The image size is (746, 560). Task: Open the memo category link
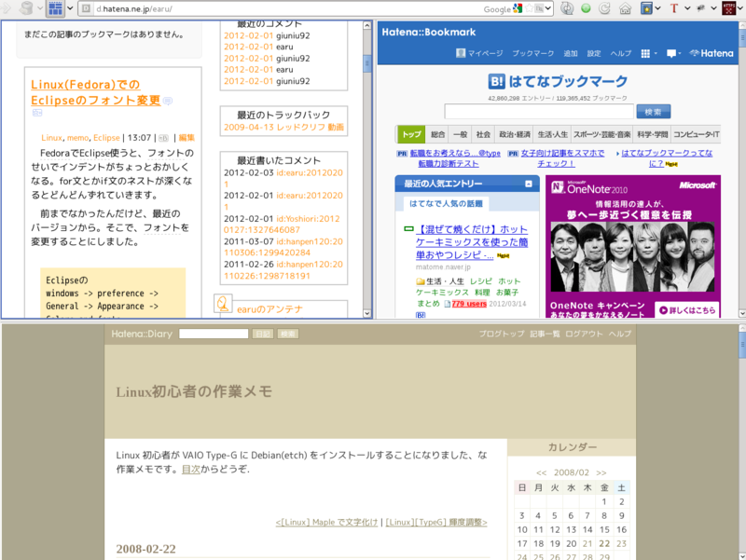pos(77,138)
